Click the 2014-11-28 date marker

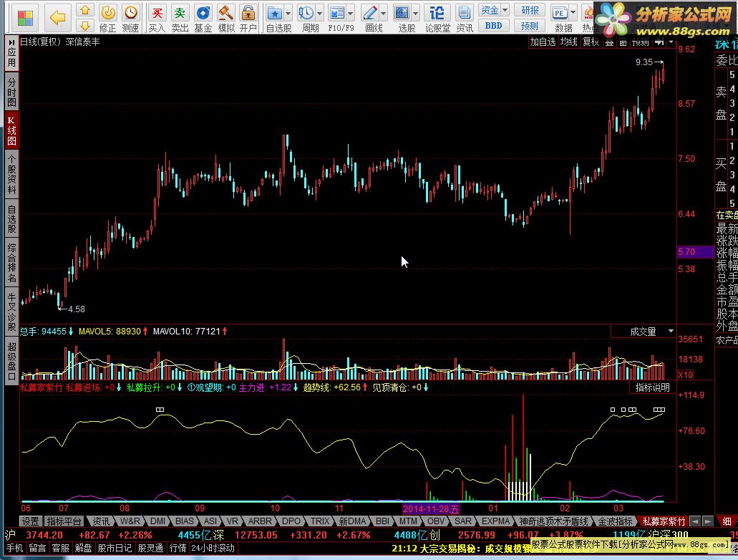pos(431,508)
